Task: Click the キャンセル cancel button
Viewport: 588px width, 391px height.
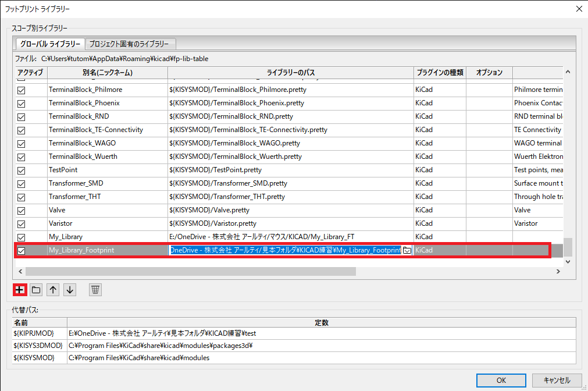Action: (x=557, y=380)
